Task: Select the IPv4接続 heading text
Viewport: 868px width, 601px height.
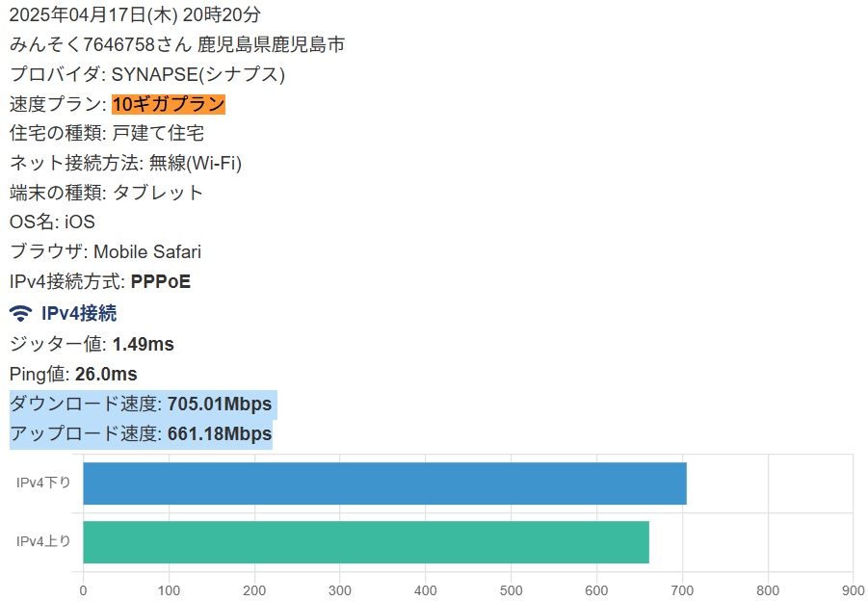Action: [x=79, y=313]
